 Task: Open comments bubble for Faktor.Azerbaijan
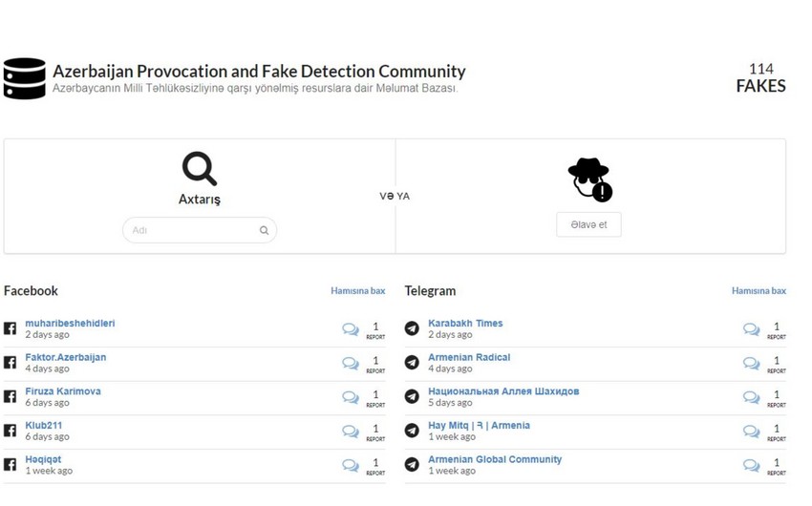pos(351,363)
